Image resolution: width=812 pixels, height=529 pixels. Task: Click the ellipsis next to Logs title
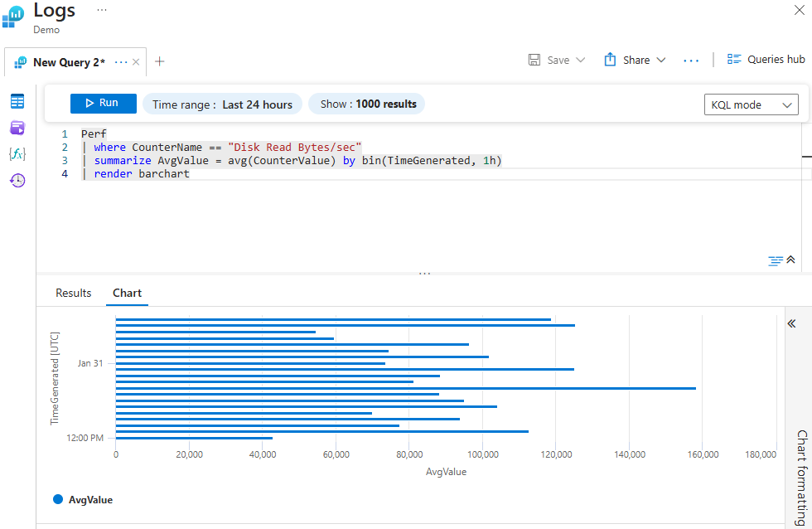pos(101,10)
